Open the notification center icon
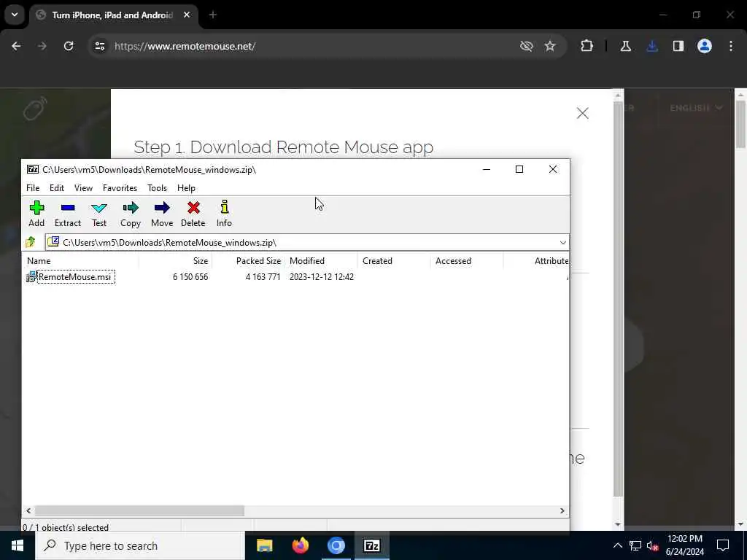The height and width of the screenshot is (560, 747). coord(723,545)
